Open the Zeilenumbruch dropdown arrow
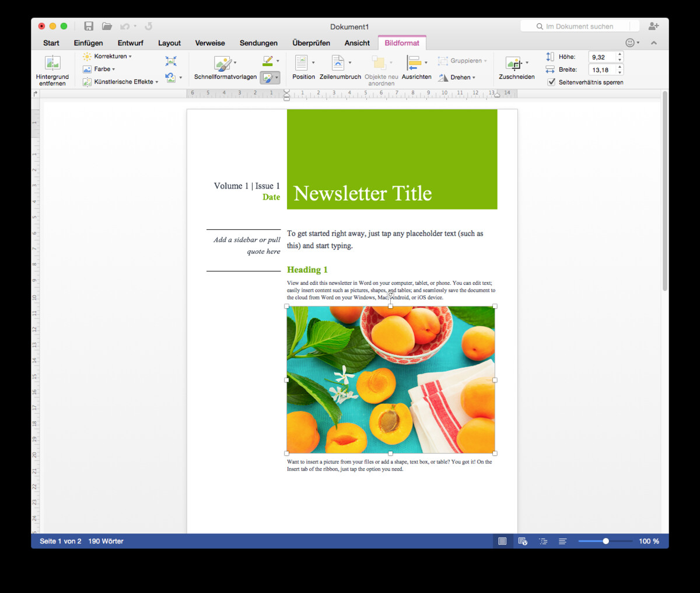700x593 pixels. click(350, 62)
